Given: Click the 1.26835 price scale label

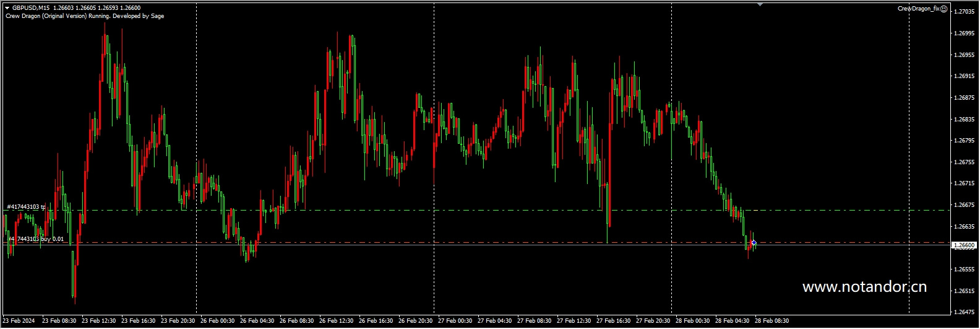Looking at the screenshot, I should (964, 119).
